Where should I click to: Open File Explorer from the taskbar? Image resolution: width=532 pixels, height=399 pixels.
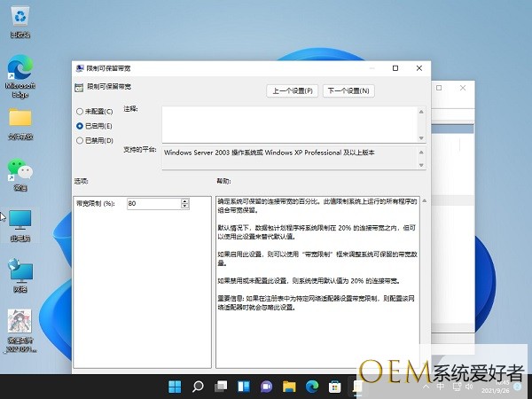(288, 387)
